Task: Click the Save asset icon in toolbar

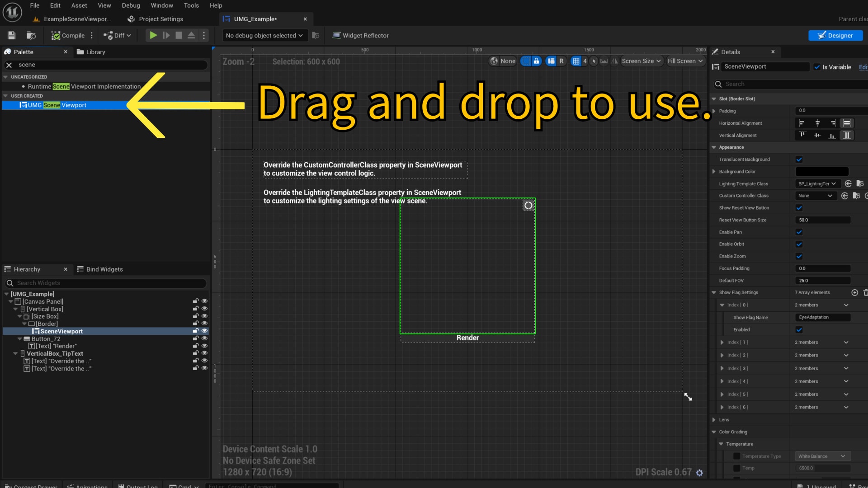Action: pyautogui.click(x=12, y=35)
